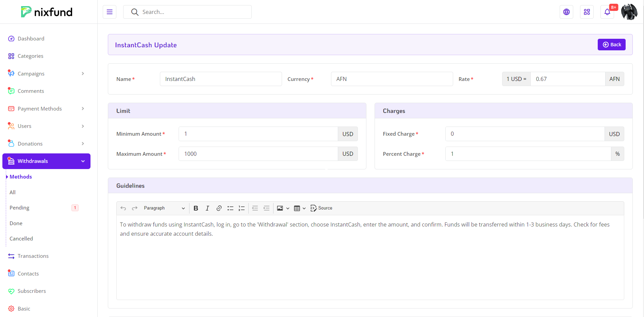The height and width of the screenshot is (317, 644).
Task: Toggle the hamburger sidebar menu icon
Action: (110, 12)
